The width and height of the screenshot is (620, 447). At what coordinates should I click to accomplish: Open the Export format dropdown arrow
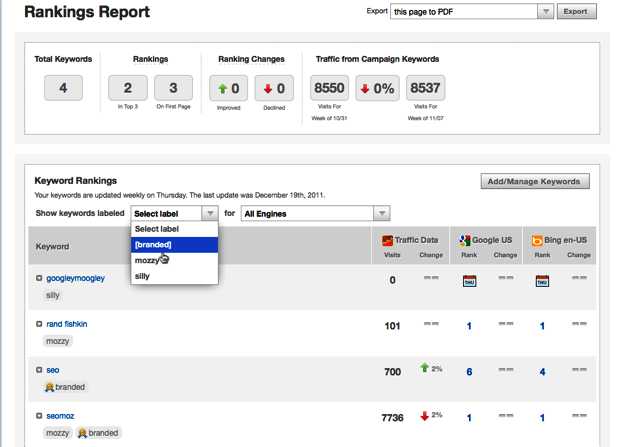point(546,11)
